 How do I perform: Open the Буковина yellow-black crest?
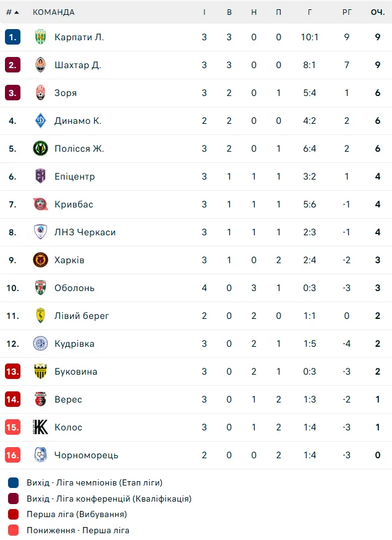point(41,372)
